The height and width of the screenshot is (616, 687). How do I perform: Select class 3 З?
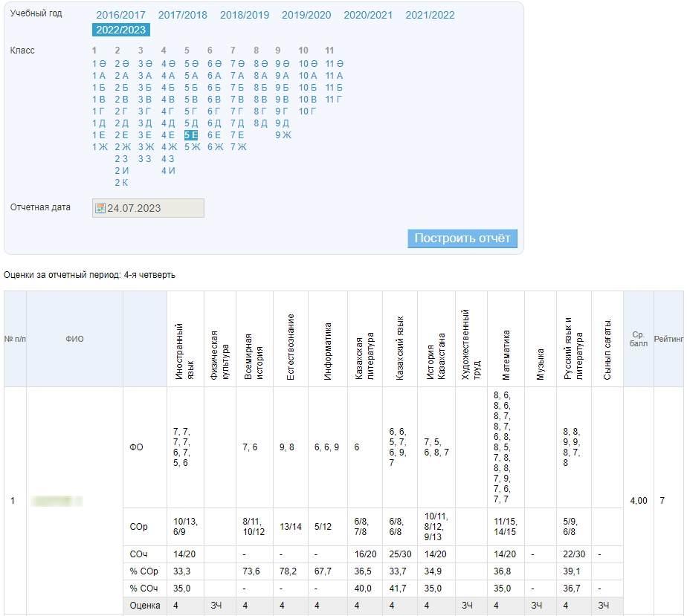coord(145,159)
